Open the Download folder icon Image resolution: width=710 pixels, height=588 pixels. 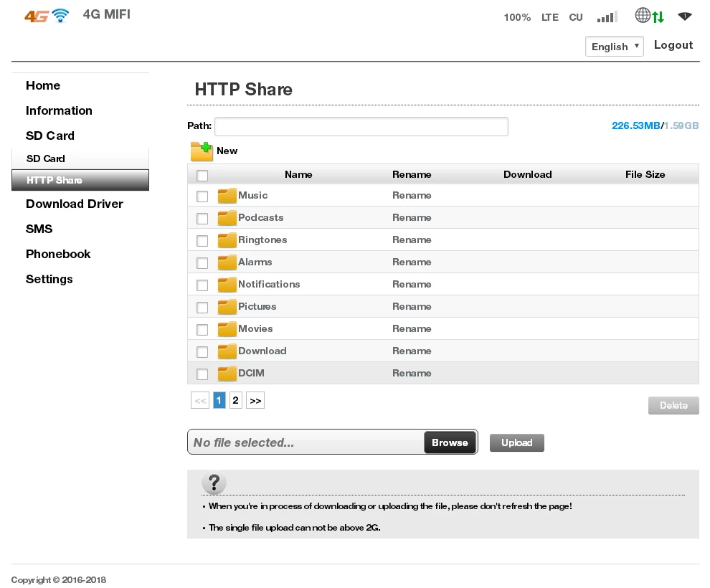tap(227, 351)
